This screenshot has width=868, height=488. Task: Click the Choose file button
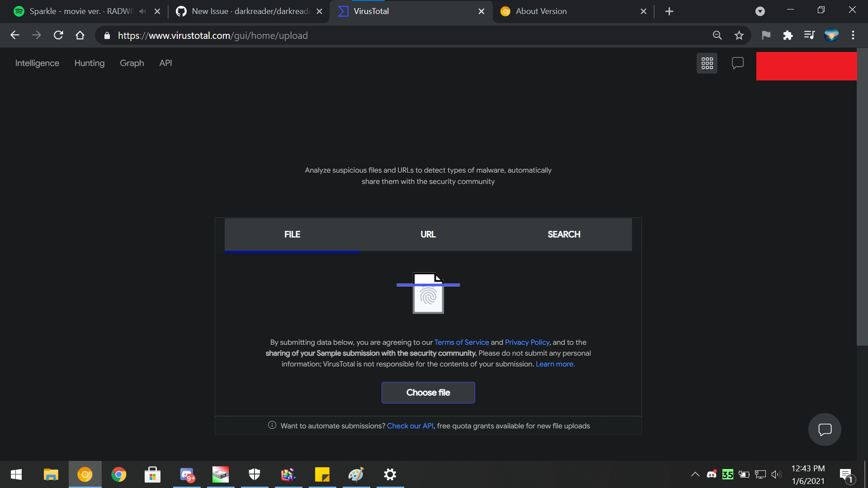coord(428,392)
